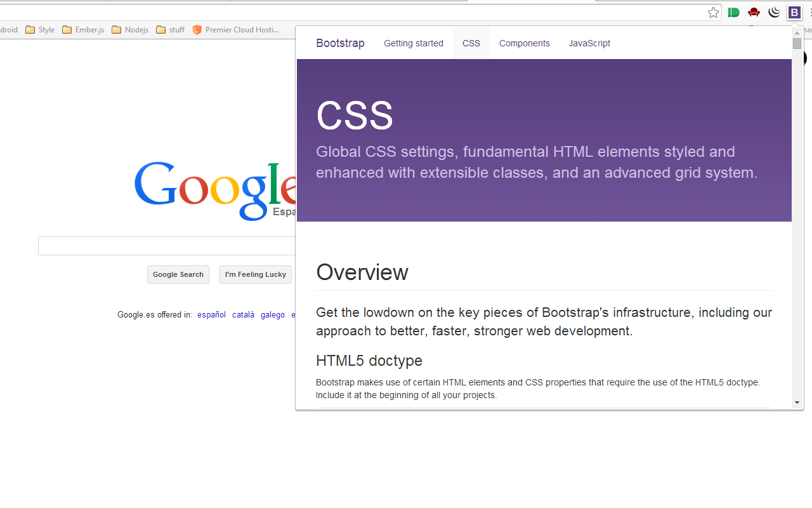Click the large CSS page title
The image size is (812, 508).
pos(355,116)
